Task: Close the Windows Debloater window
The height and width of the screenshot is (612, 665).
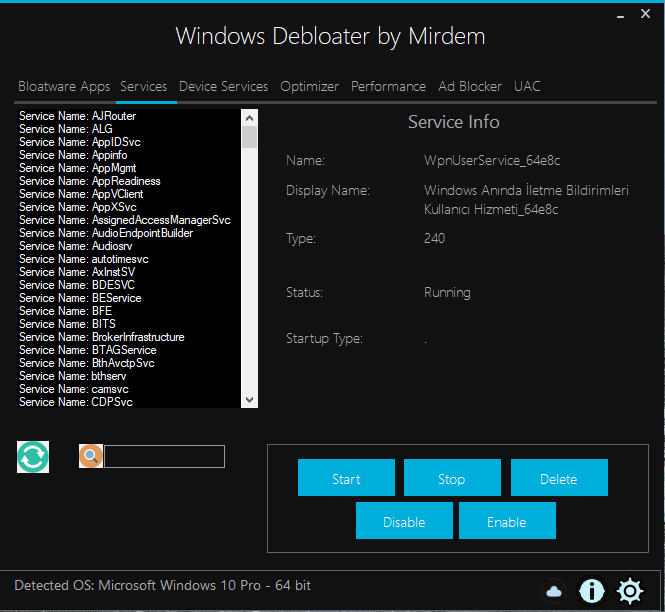Action: (645, 14)
